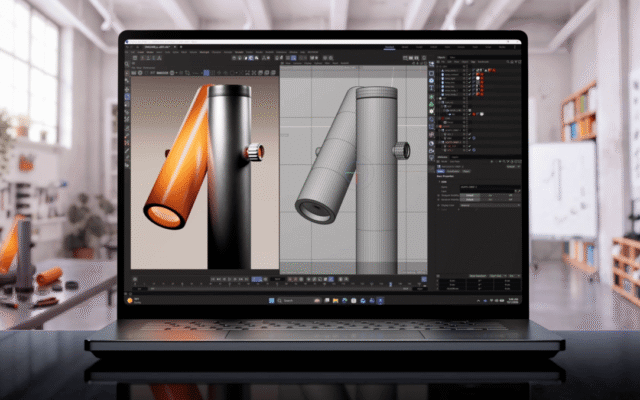
Task: Open the Attributes tab
Action: coord(442,157)
